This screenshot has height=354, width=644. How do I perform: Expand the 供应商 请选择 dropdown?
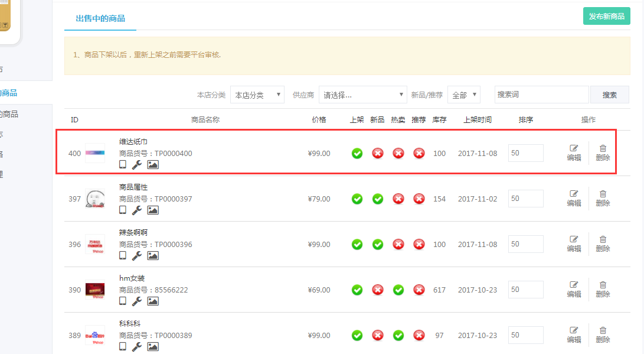pos(362,95)
